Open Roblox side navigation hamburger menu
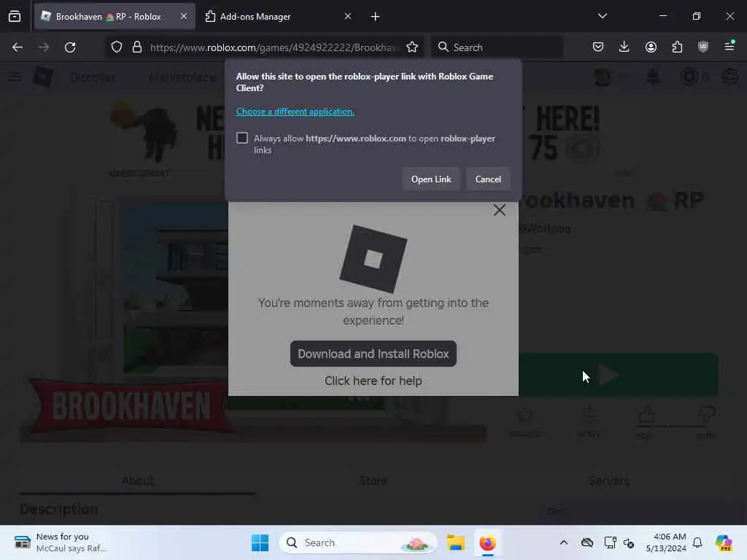This screenshot has width=747, height=560. click(x=15, y=77)
